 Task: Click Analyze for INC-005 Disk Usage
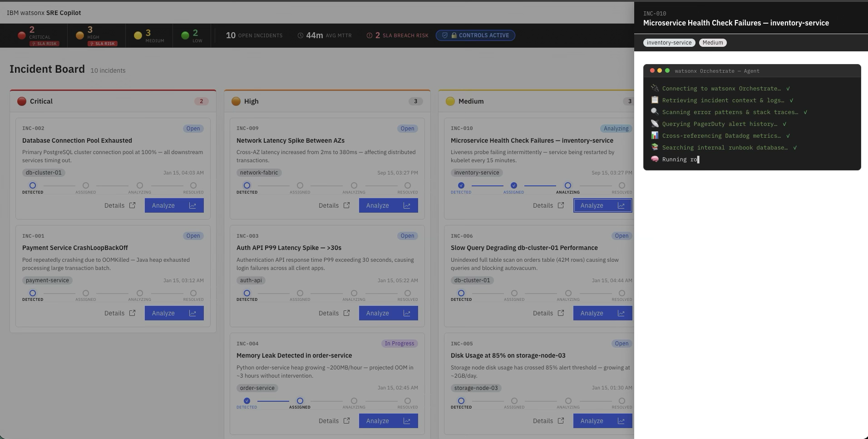(602, 421)
